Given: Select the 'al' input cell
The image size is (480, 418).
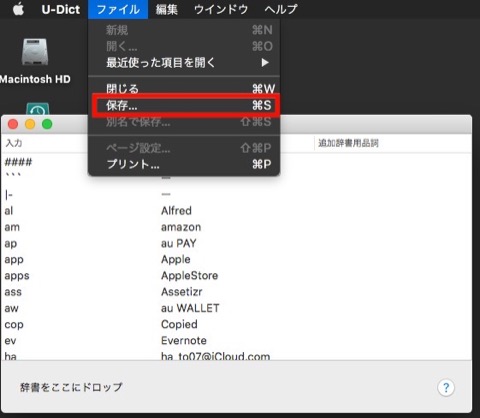Looking at the screenshot, I should (x=9, y=211).
